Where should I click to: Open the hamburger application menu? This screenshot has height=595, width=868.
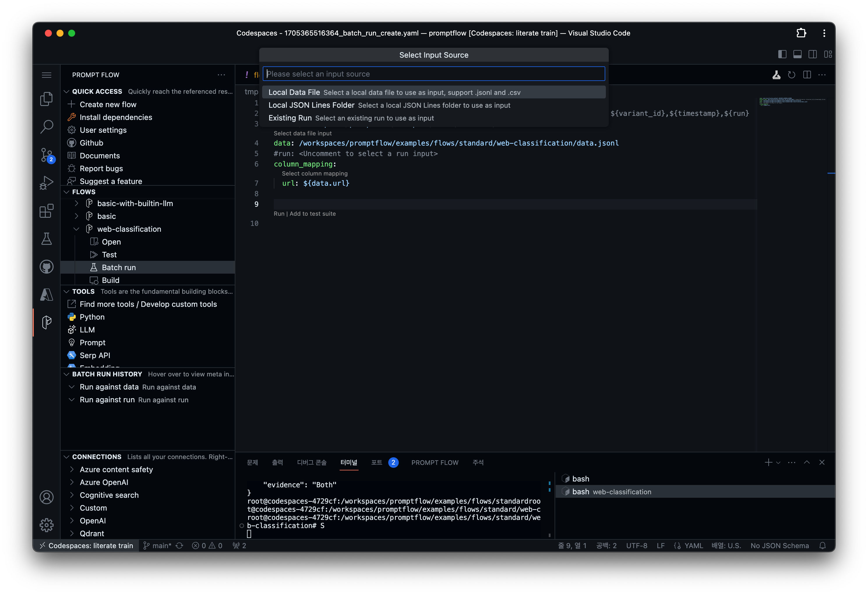click(46, 75)
